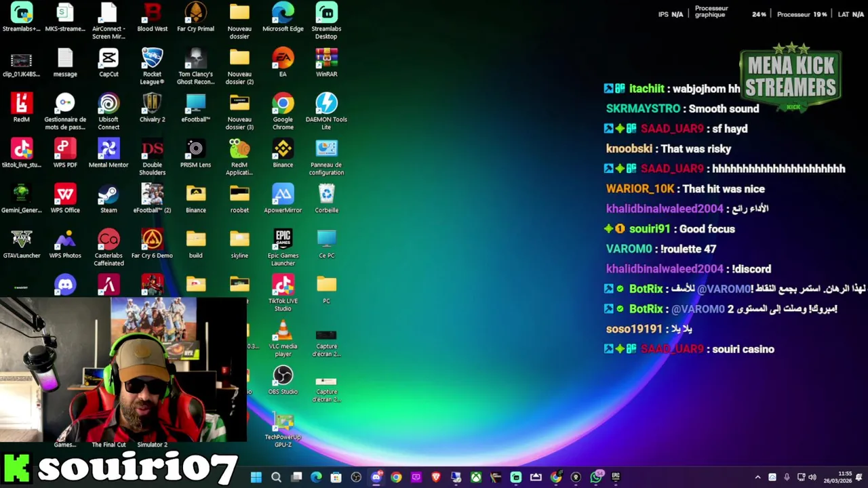Click chat message "Smooth sound"
This screenshot has height=488, width=868.
pyautogui.click(x=724, y=108)
